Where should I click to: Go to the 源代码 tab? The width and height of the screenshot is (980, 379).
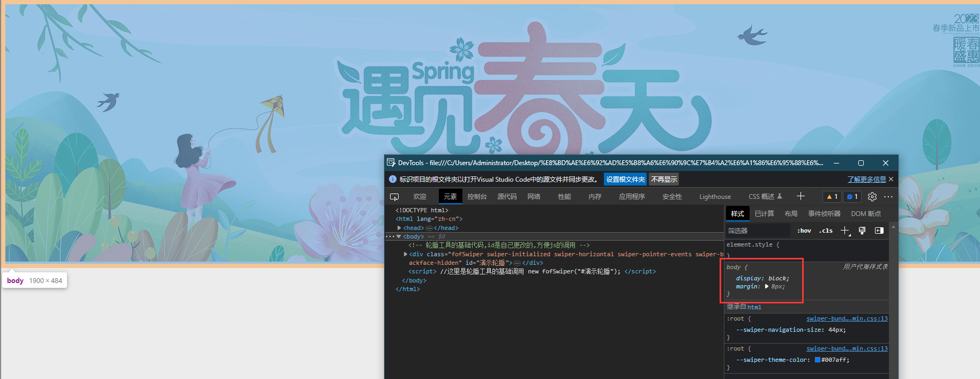tap(507, 197)
